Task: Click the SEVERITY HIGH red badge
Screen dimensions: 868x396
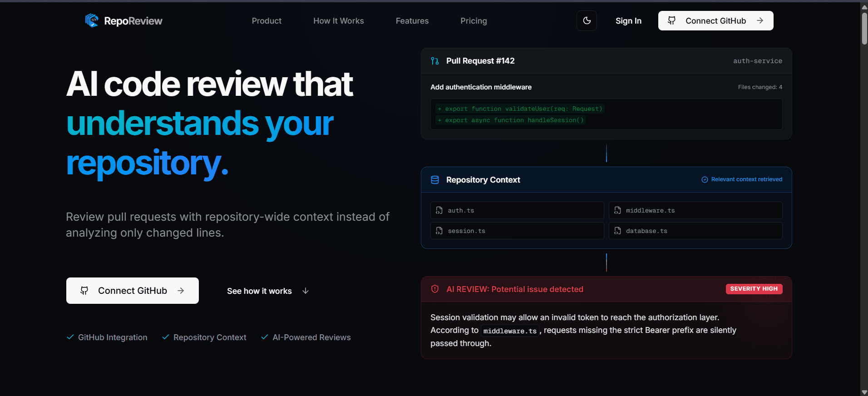Action: point(754,289)
